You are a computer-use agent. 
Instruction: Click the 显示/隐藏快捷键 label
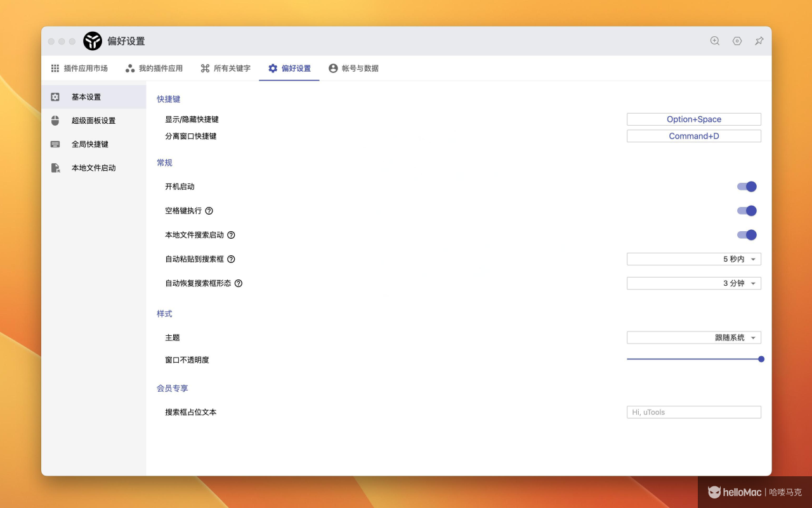pyautogui.click(x=192, y=119)
